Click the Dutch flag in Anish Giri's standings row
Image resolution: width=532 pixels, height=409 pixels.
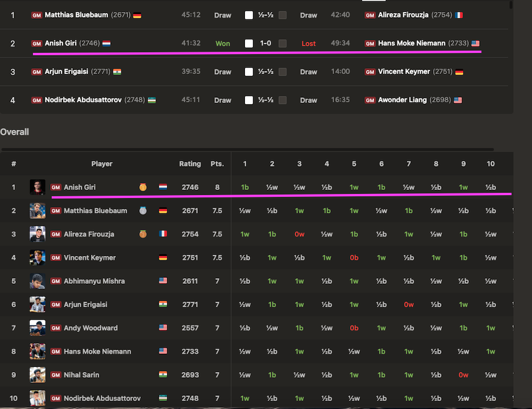(x=163, y=187)
